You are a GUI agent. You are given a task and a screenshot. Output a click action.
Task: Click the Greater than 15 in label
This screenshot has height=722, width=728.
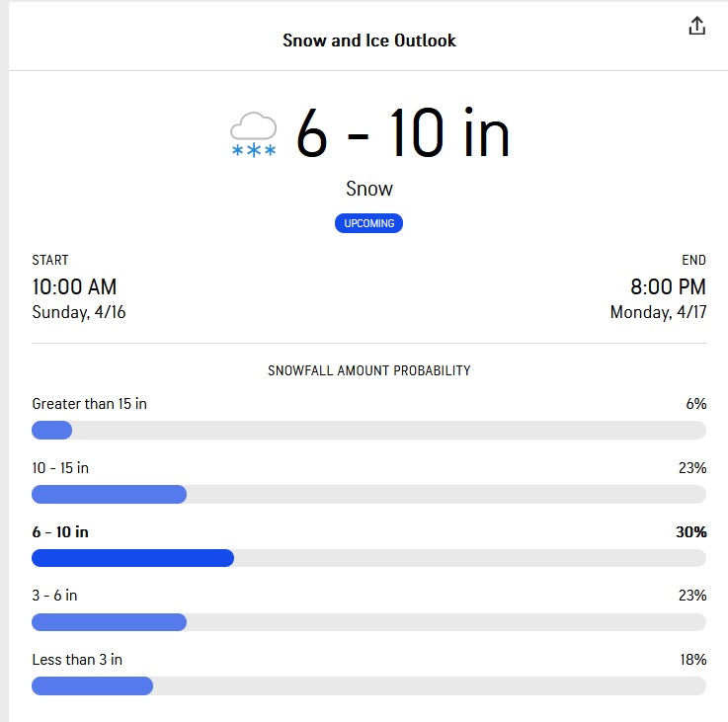tap(89, 403)
